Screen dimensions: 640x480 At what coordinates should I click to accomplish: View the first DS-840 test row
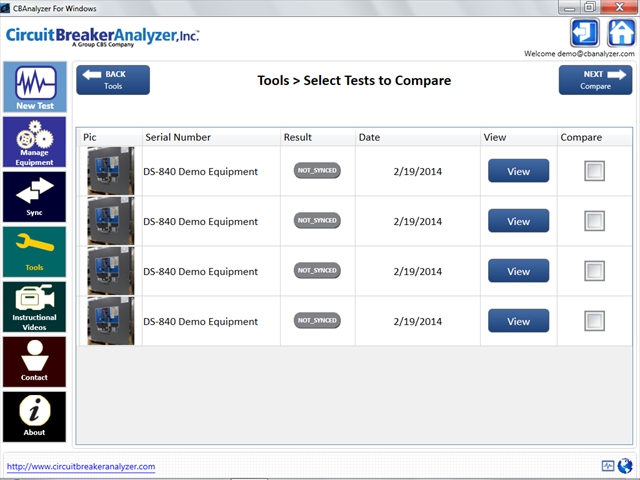(518, 171)
